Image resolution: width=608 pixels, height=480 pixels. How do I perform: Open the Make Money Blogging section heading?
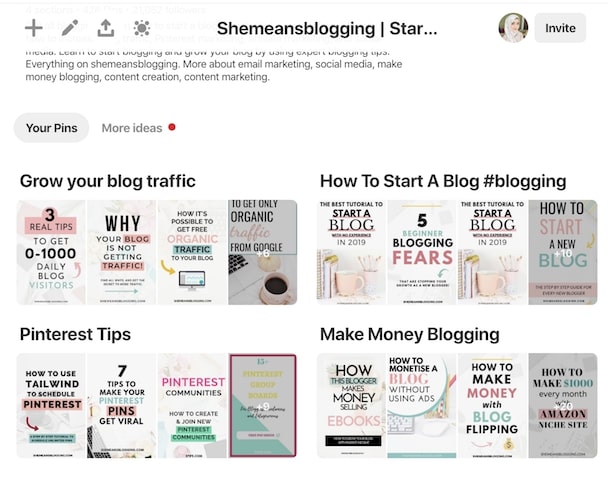(x=410, y=334)
